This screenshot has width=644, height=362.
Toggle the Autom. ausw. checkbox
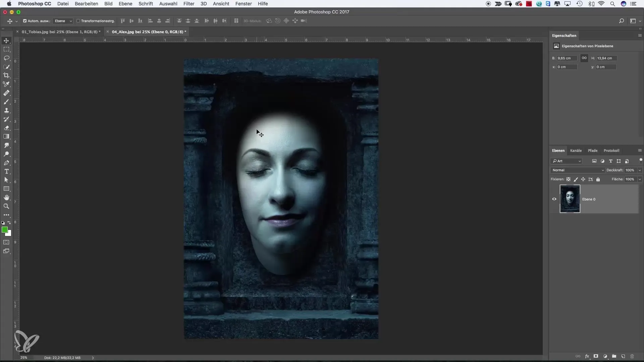pos(25,21)
